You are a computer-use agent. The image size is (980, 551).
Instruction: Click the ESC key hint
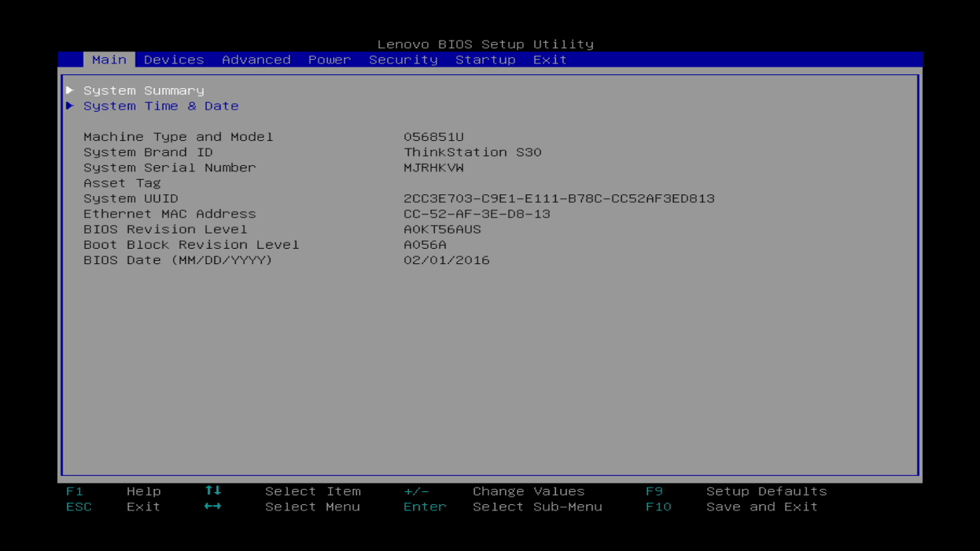(x=79, y=507)
